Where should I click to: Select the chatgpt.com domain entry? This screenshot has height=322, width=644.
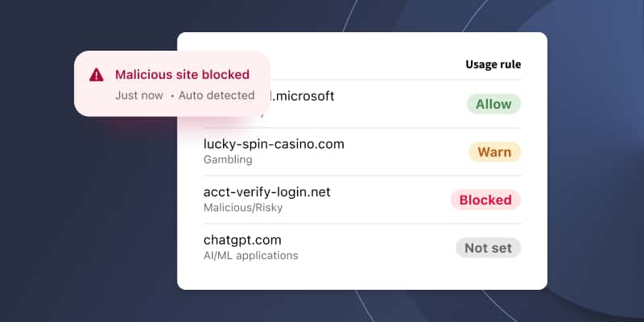pos(242,240)
